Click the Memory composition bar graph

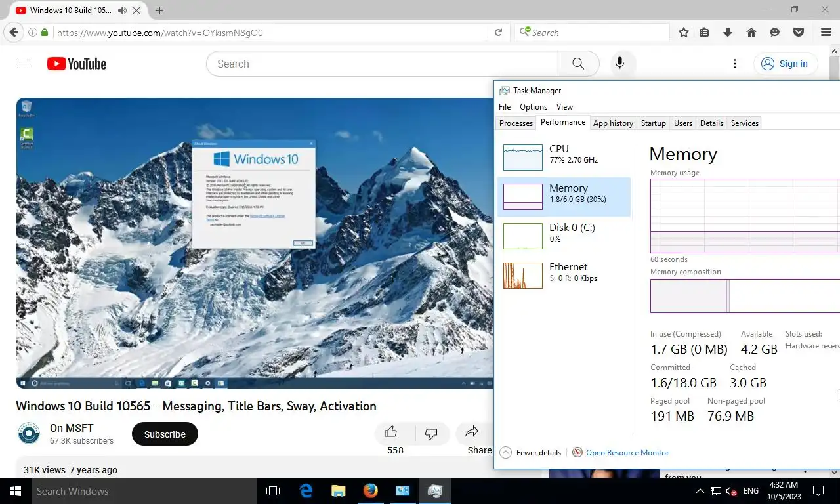point(745,296)
